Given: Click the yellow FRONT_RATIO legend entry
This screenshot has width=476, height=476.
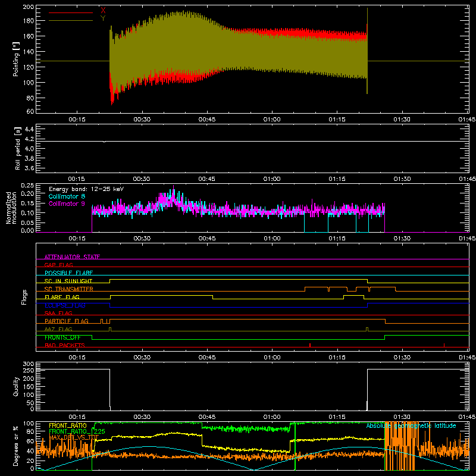Looking at the screenshot, I should tap(68, 425).
